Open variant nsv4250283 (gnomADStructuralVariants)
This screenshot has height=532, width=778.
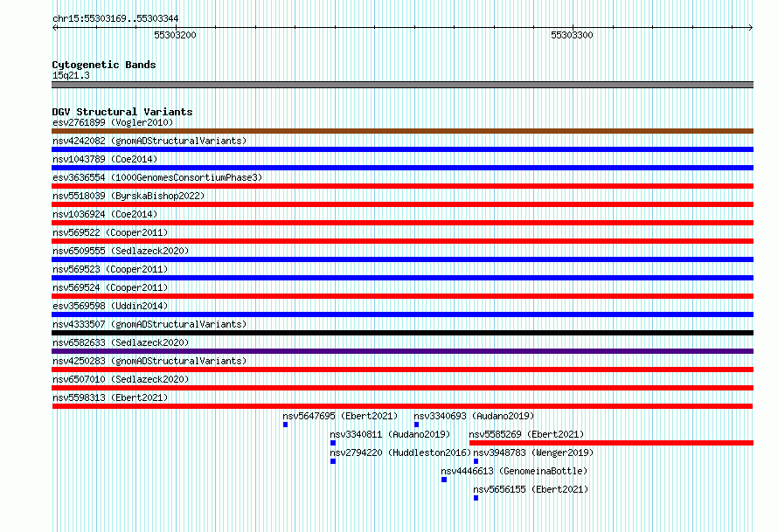(149, 361)
